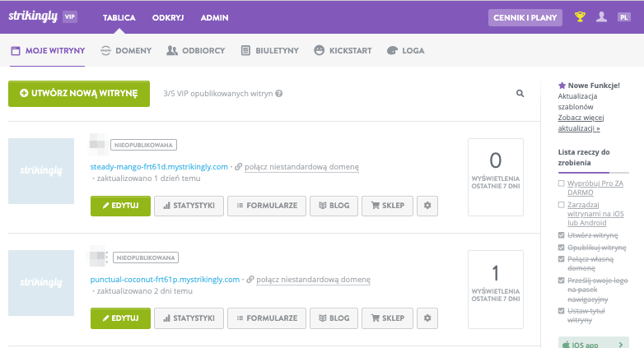
Task: Open the PL language selector
Action: click(x=624, y=17)
